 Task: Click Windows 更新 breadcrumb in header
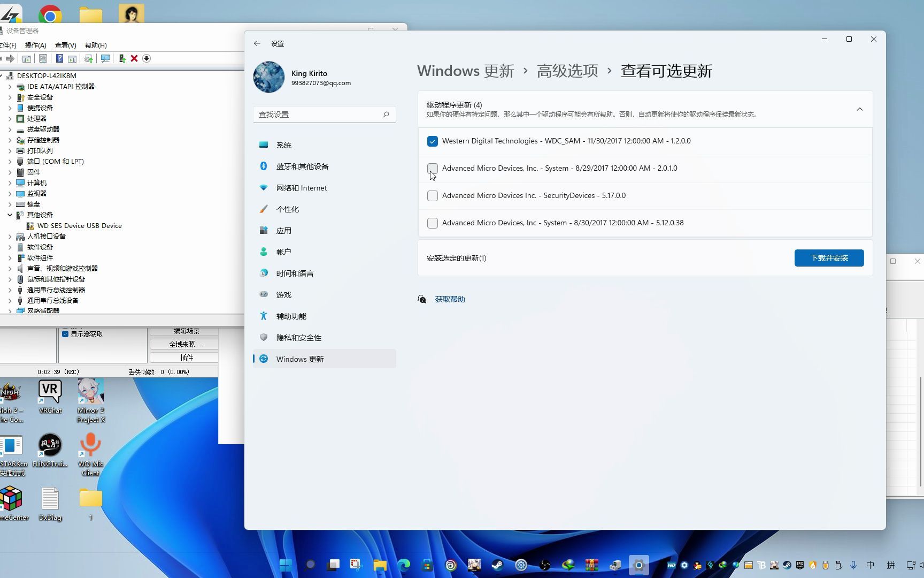465,71
